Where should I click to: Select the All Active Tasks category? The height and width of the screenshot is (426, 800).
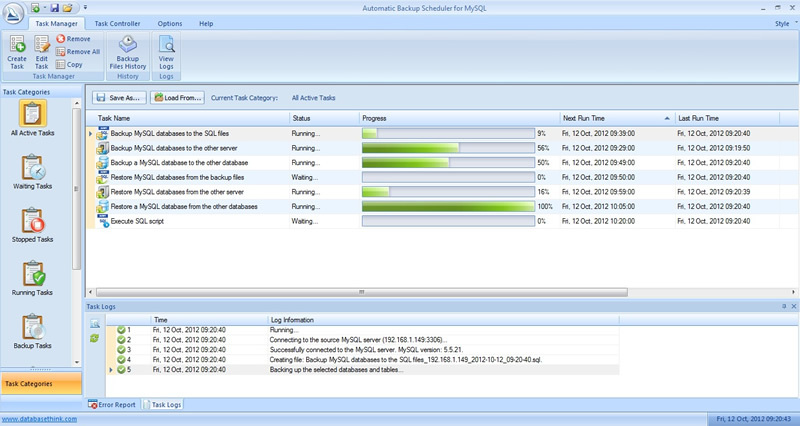point(33,118)
